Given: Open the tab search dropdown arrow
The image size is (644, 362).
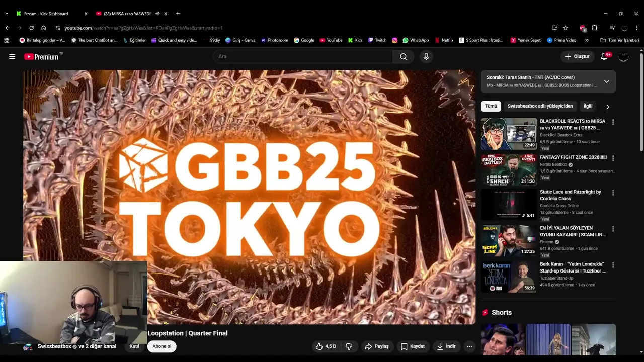Looking at the screenshot, I should point(7,14).
